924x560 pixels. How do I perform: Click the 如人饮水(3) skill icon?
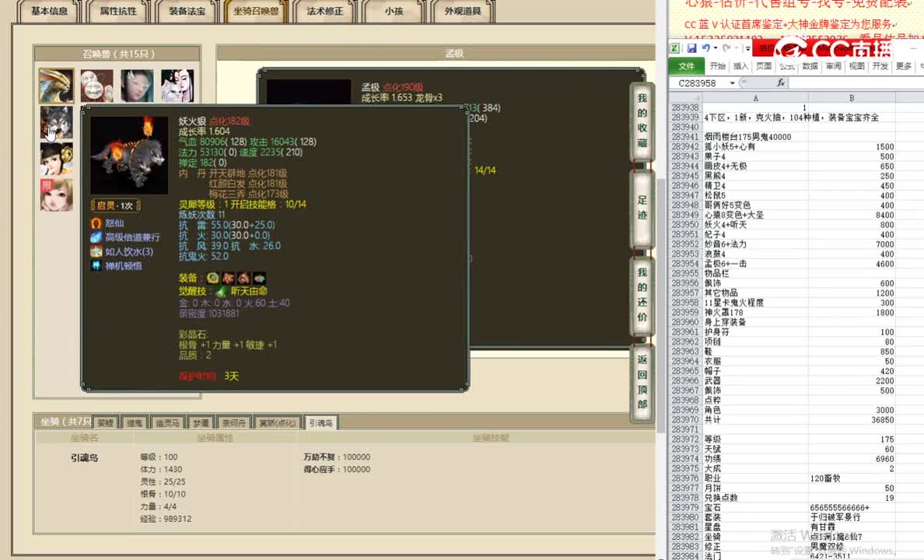(96, 252)
